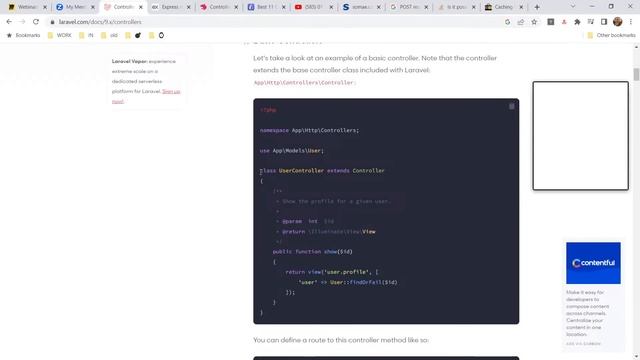Open the Bookmarks star shortcut
Screen dimensions: 640x360
pos(24,36)
